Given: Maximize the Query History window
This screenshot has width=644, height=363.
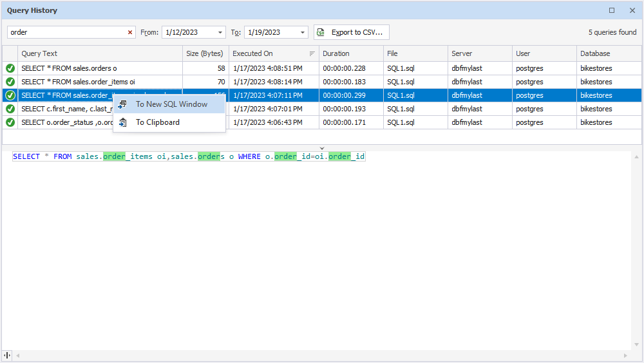Looking at the screenshot, I should 612,10.
